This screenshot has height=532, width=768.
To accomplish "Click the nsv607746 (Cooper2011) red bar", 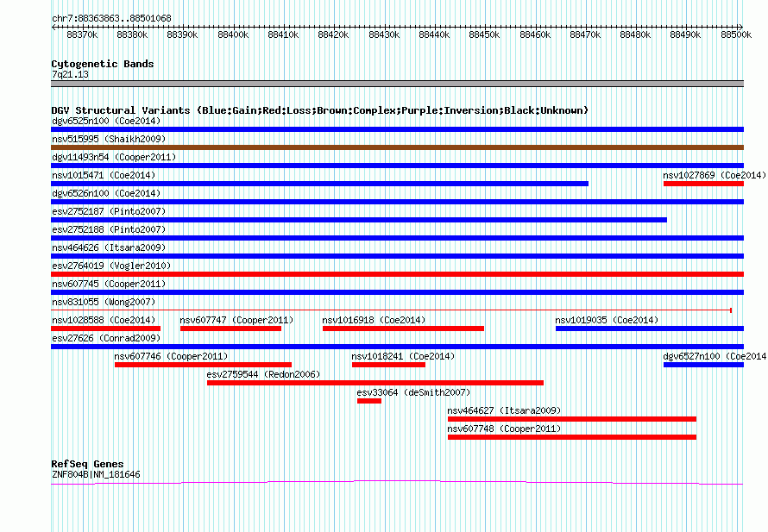I will click(204, 365).
